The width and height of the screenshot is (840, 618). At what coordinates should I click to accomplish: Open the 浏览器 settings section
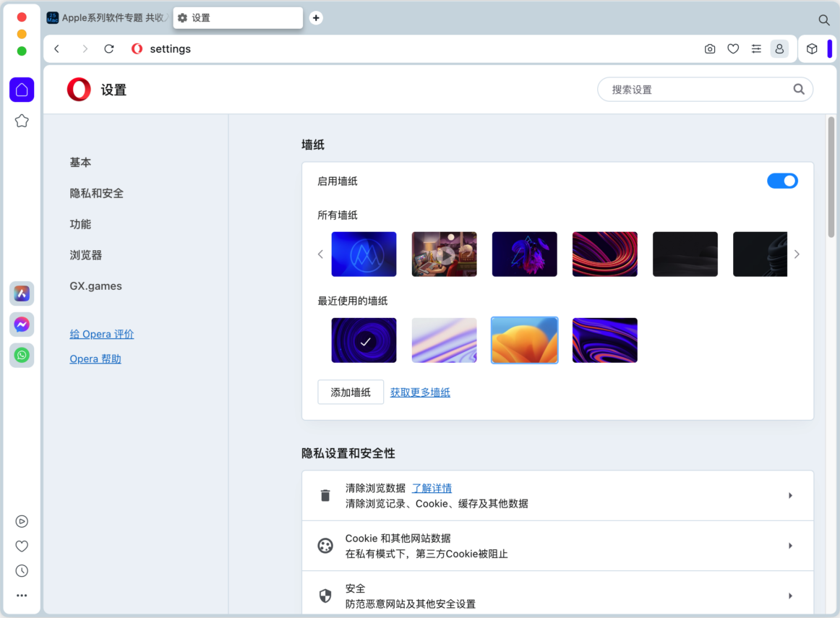point(86,255)
